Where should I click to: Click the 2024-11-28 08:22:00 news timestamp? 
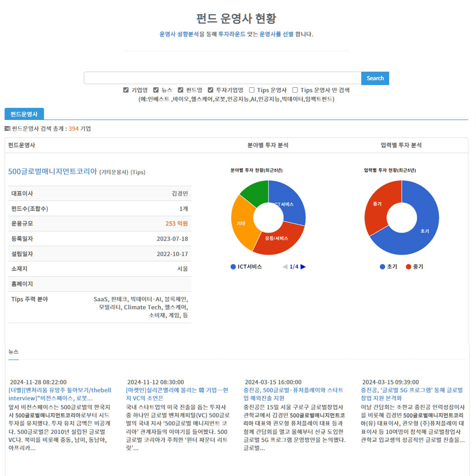(38, 382)
